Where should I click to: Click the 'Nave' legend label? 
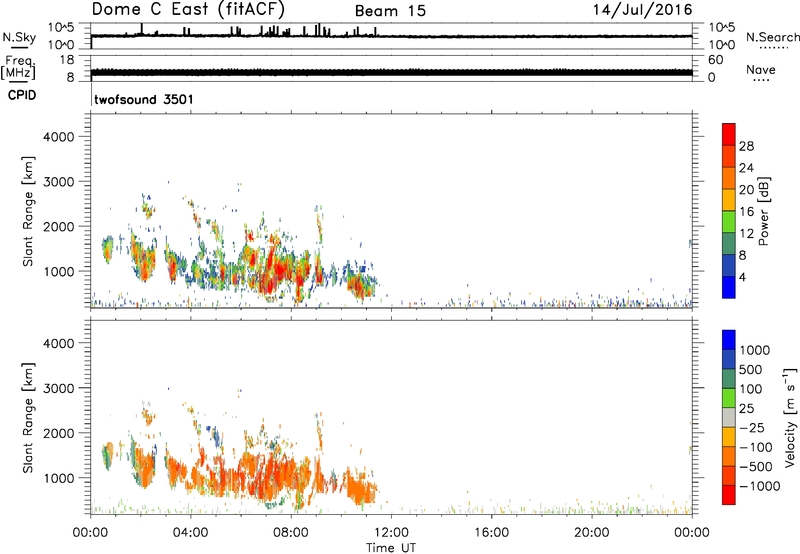tap(761, 69)
